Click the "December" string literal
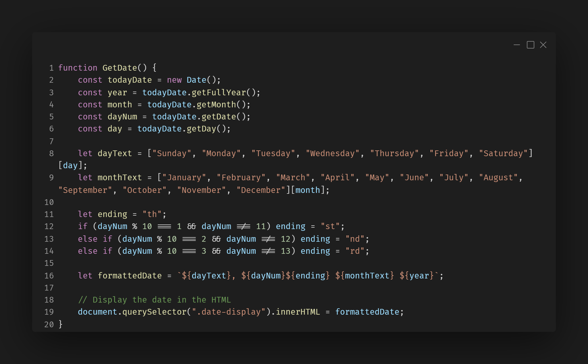This screenshot has height=364, width=588. pos(261,190)
